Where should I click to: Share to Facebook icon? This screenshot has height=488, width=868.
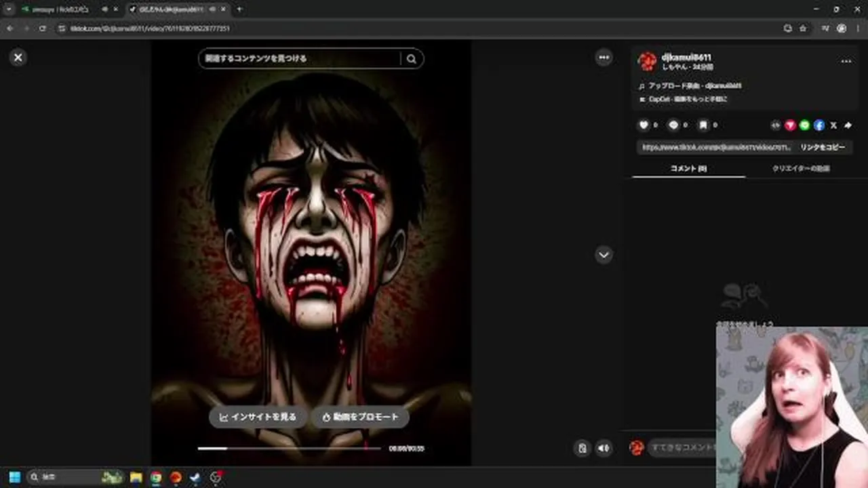pos(818,125)
